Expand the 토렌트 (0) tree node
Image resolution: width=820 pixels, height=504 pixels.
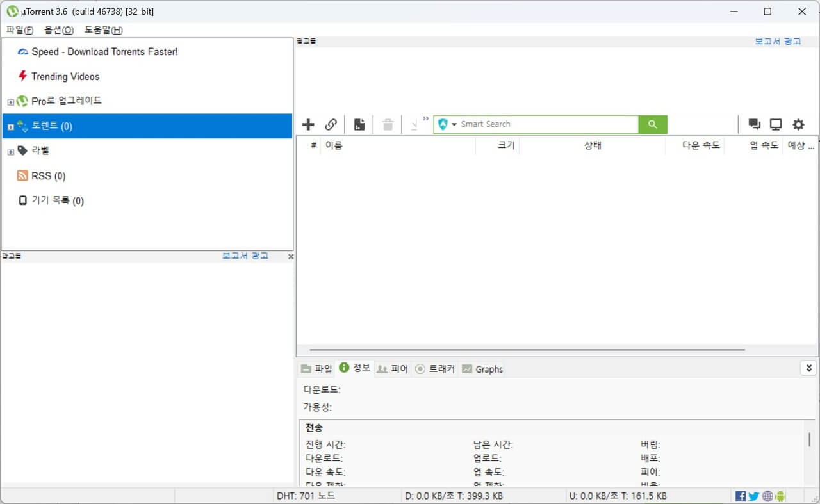[10, 127]
